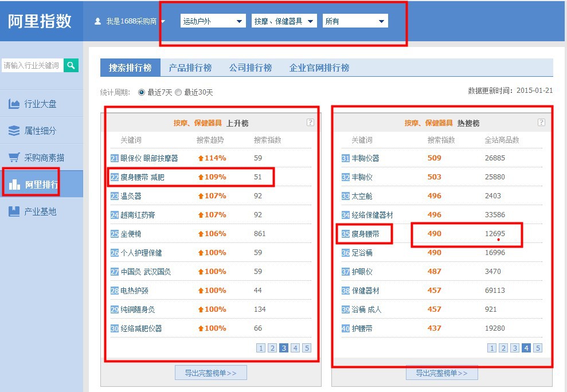Open the help question mark on 上升榜 panel

click(310, 122)
